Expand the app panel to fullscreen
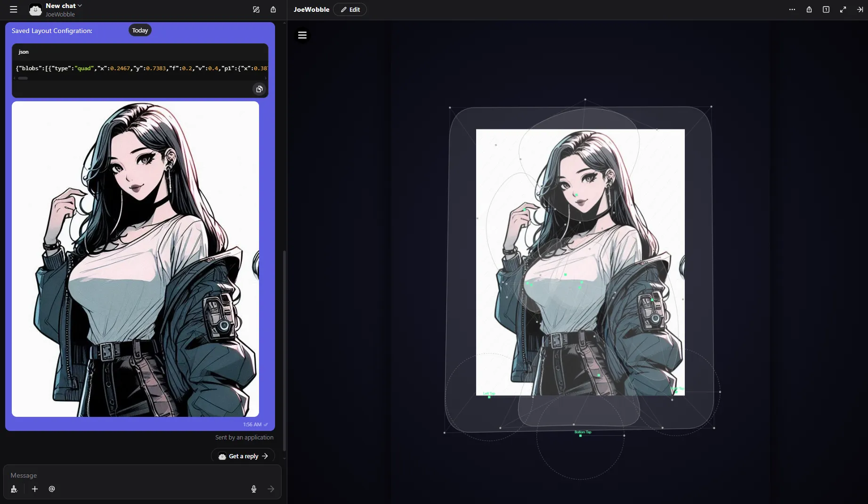Screen dimensions: 868x504 [843, 9]
